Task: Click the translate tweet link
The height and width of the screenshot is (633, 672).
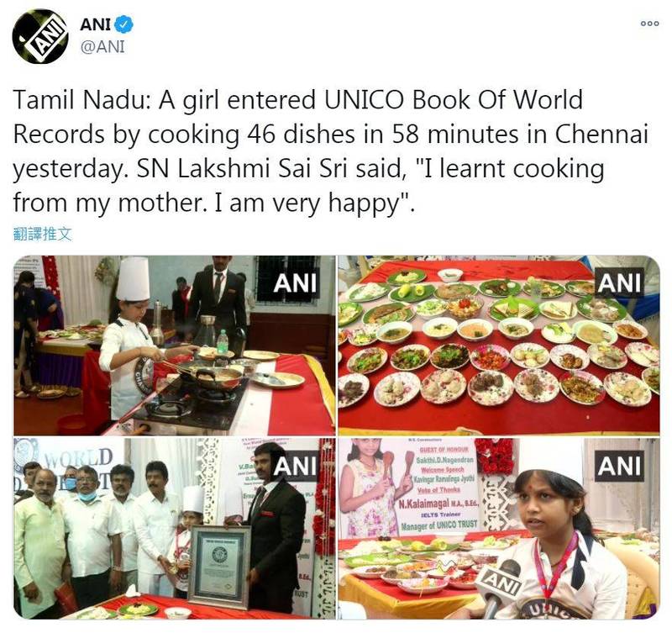Action: (x=43, y=234)
